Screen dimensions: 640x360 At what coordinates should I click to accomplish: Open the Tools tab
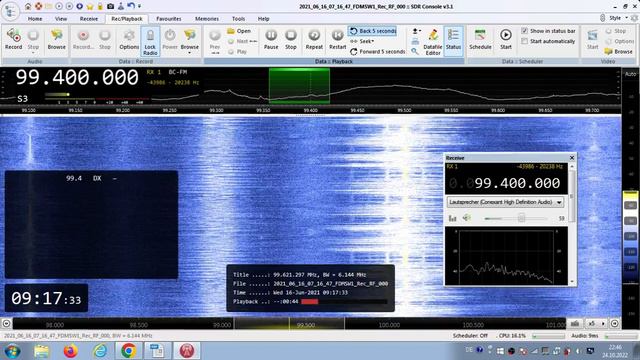238,19
